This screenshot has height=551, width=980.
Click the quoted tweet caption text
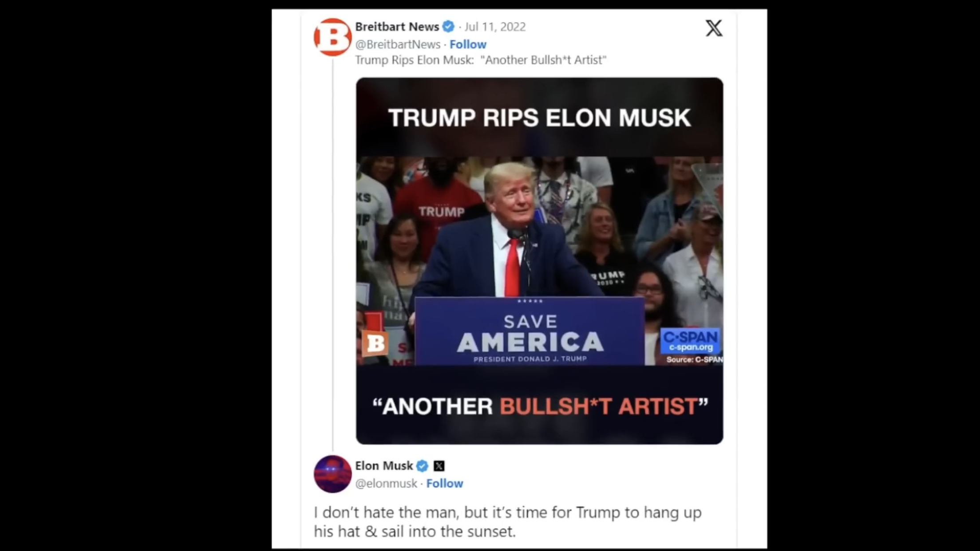coord(481,60)
